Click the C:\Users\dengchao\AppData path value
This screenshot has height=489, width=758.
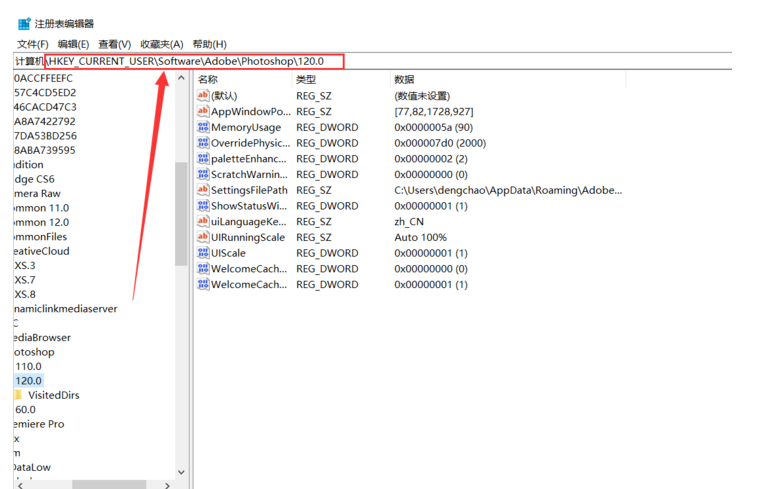pyautogui.click(x=508, y=190)
